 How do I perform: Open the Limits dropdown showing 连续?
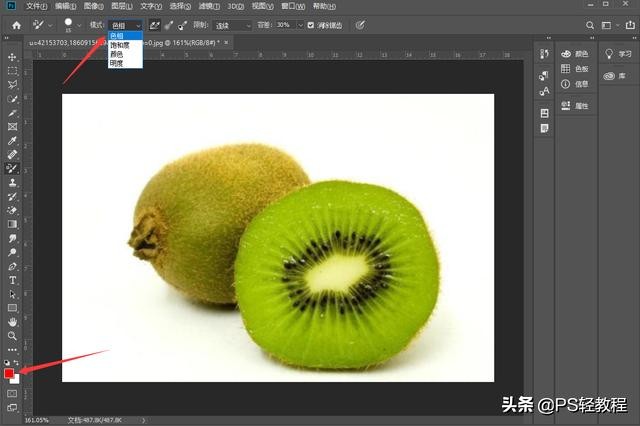click(x=232, y=25)
